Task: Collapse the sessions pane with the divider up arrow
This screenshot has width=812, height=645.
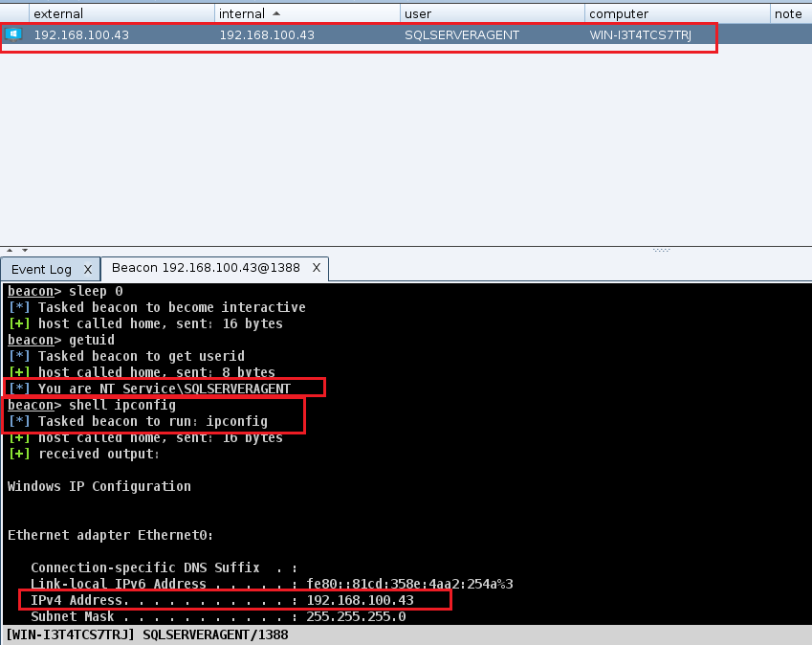Action: (9, 250)
